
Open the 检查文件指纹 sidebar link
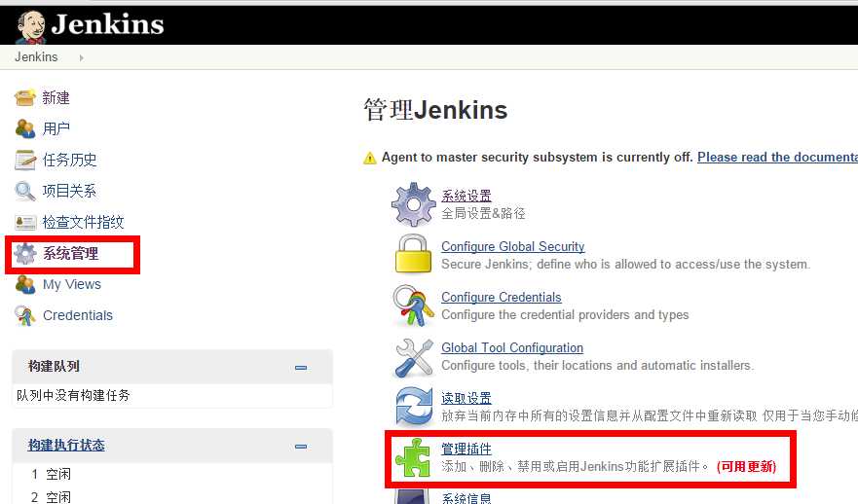83,222
